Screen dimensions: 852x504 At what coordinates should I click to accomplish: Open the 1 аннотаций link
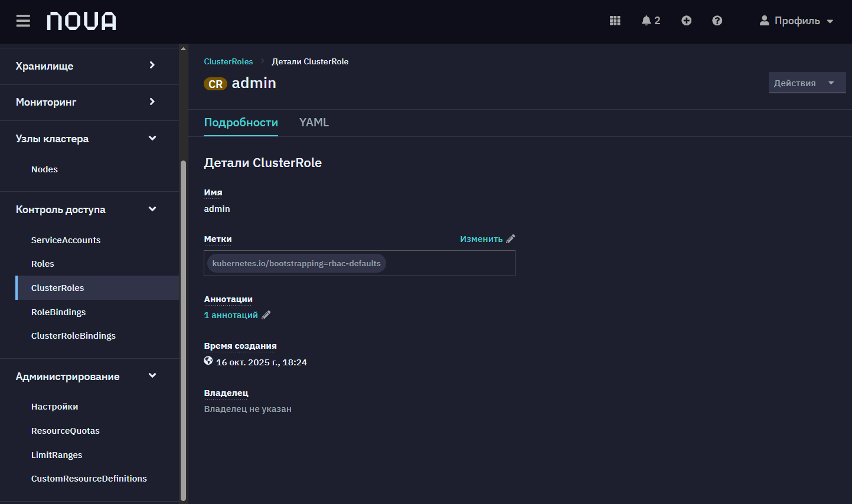tap(231, 315)
